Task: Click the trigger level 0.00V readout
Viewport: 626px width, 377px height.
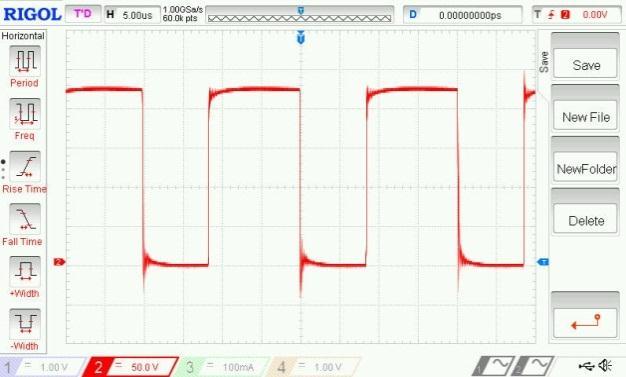Action: pyautogui.click(x=594, y=15)
